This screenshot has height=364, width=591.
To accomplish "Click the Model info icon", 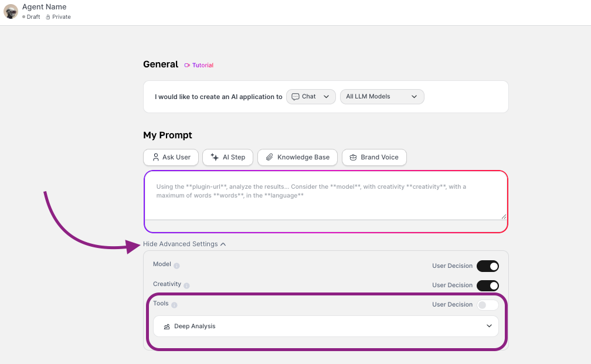I will coord(176,266).
